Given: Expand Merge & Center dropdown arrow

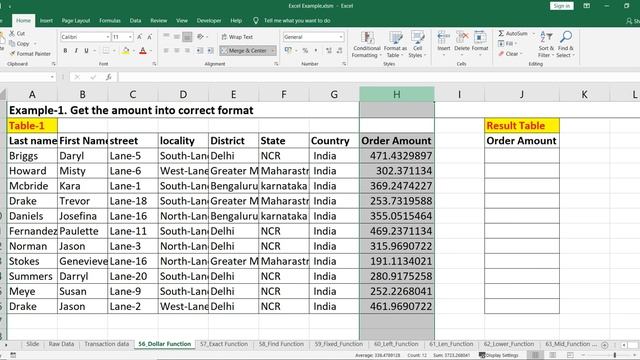Looking at the screenshot, I should [273, 51].
